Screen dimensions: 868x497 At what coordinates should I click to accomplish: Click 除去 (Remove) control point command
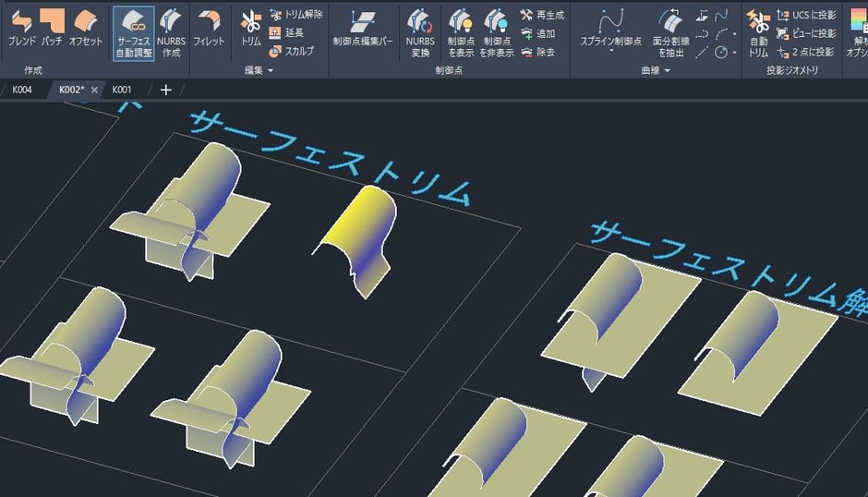tap(537, 52)
